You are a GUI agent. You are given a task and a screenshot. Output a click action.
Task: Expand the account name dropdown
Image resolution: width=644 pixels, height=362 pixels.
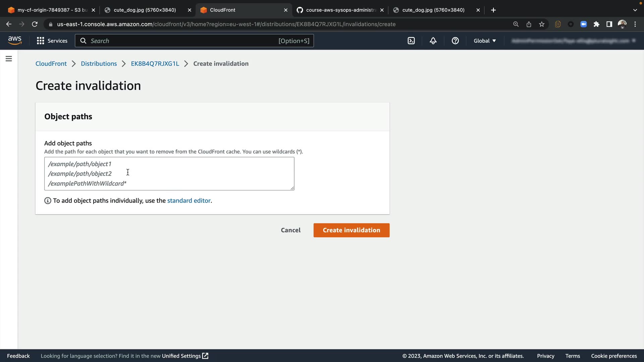coord(573,41)
